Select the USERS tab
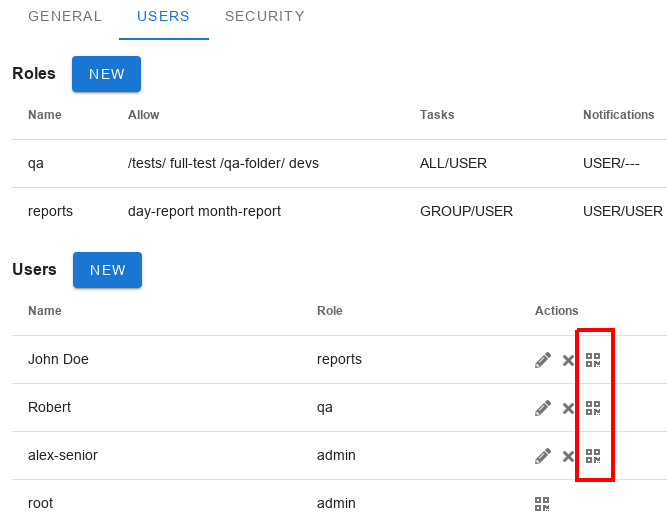Screen dimensions: 667x530 point(163,16)
